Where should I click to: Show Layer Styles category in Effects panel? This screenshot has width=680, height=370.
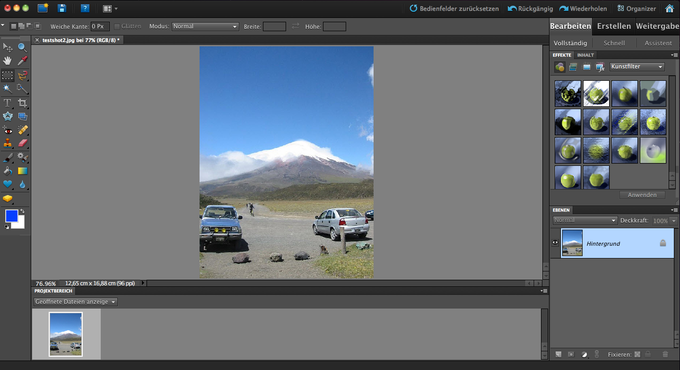573,67
